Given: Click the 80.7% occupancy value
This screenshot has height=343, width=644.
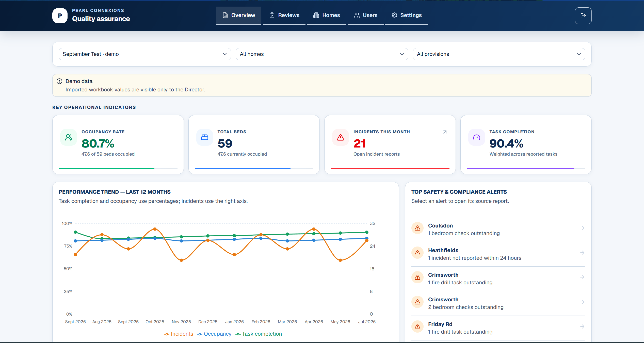Looking at the screenshot, I should point(98,143).
